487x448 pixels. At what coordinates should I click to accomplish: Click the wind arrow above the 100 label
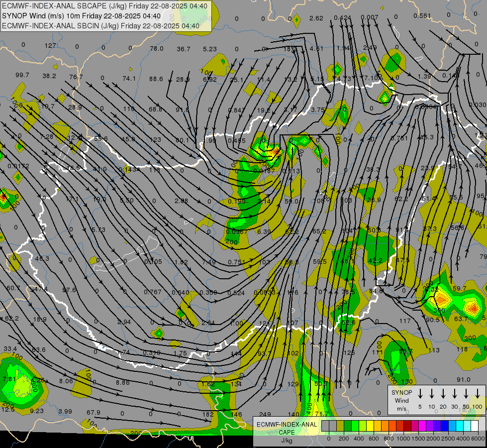click(x=478, y=393)
